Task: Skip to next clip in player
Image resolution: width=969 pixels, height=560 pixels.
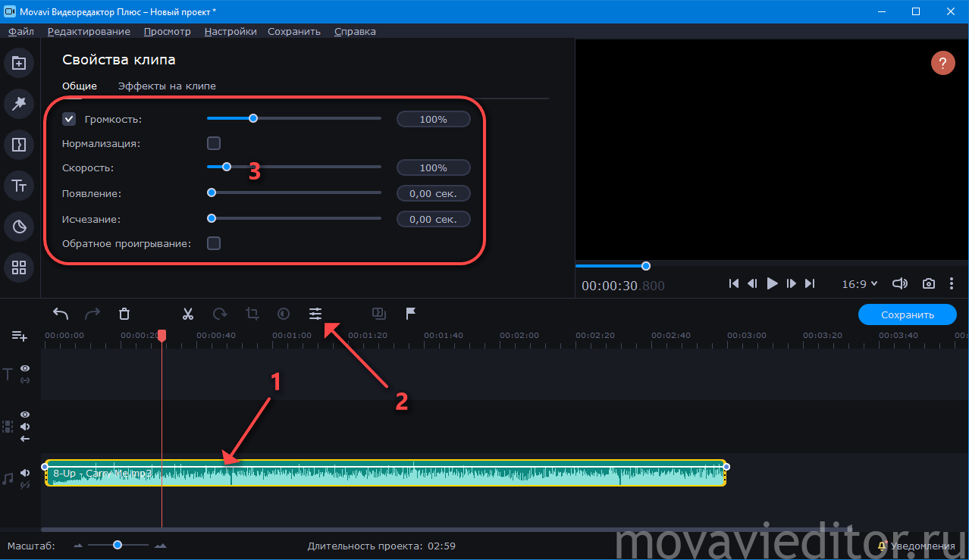Action: (x=810, y=283)
